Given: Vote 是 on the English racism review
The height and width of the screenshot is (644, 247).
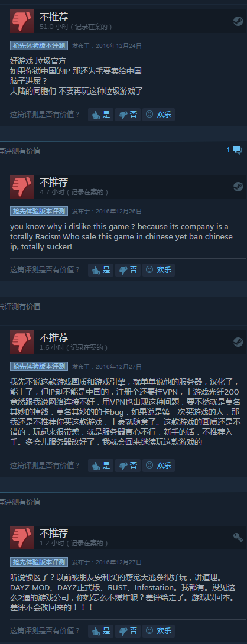Looking at the screenshot, I should [100, 270].
